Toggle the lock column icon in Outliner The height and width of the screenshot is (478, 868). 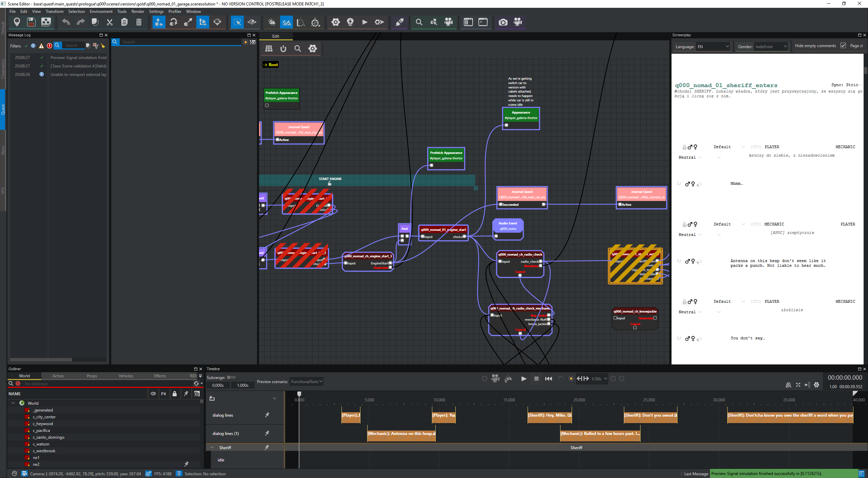[x=175, y=394]
